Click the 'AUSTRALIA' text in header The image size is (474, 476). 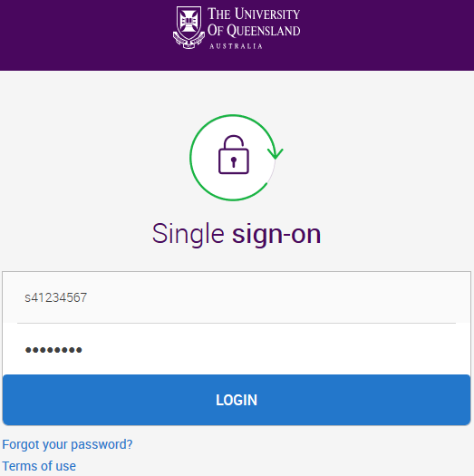coord(236,46)
